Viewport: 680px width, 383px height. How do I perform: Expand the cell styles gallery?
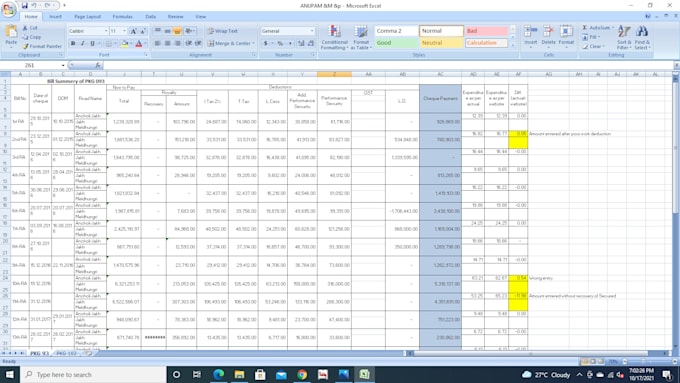tap(513, 46)
